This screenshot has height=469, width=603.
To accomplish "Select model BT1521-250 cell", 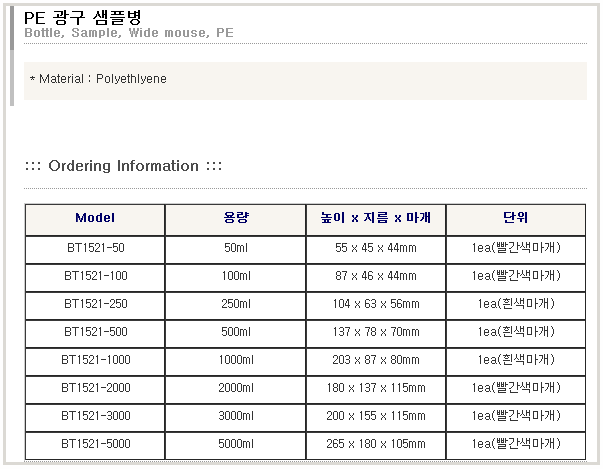I will (95, 303).
